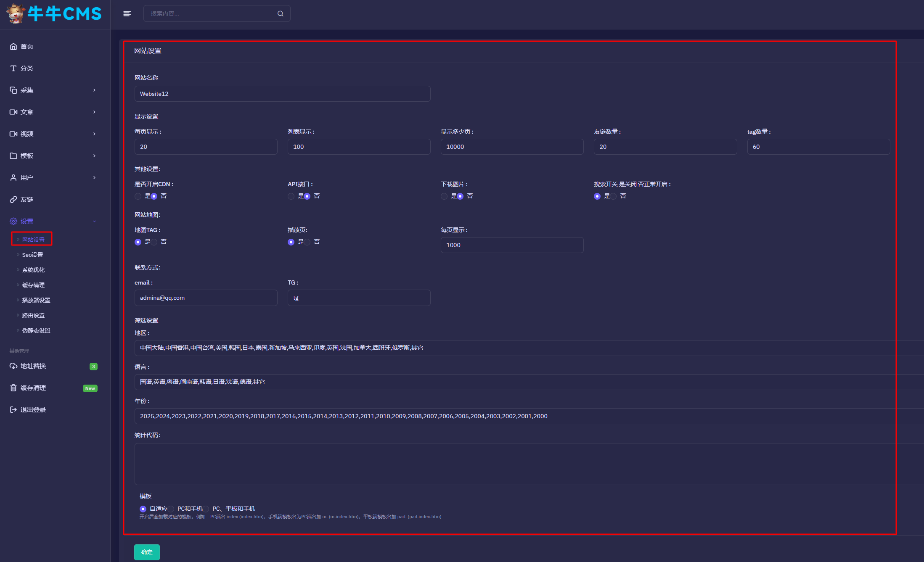Click the sidebar collapse hamburger icon
Screen dimensions: 924x562
[x=127, y=14]
